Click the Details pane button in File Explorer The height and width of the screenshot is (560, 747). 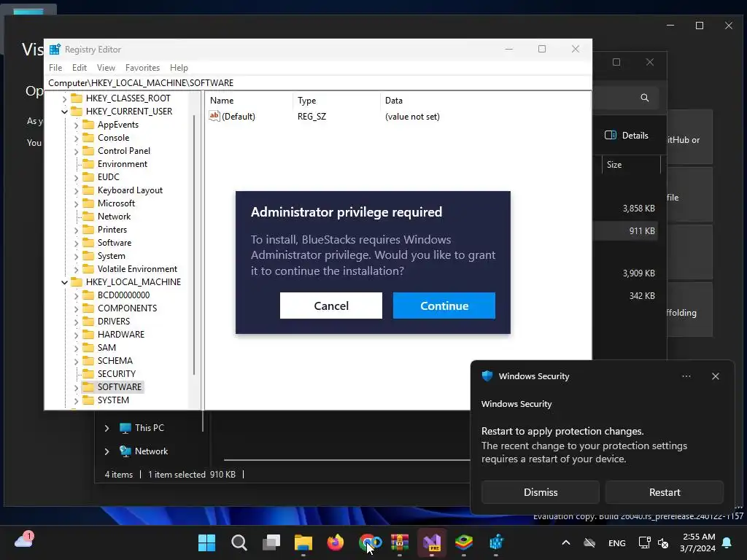[626, 135]
